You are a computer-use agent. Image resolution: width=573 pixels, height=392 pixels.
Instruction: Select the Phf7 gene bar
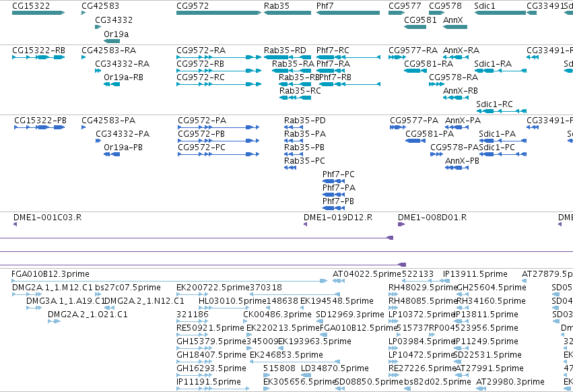(348, 13)
